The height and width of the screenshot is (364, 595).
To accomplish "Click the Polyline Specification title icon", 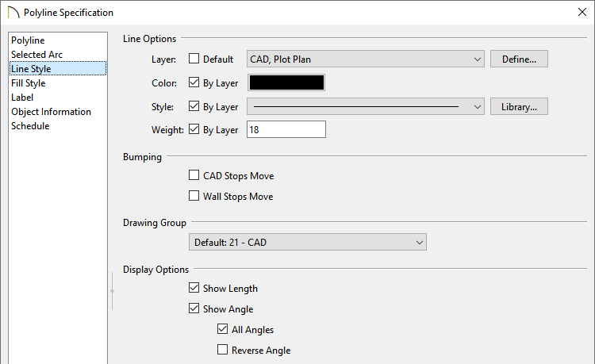I will 13,12.
